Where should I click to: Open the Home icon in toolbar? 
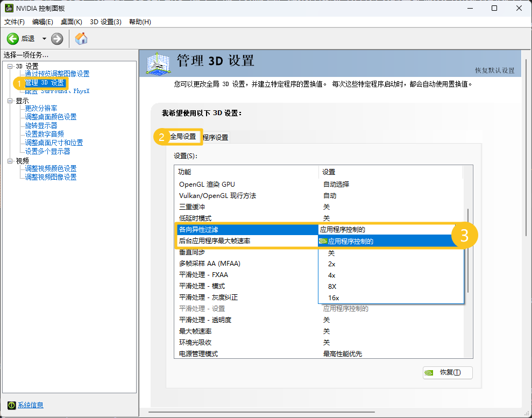point(81,39)
